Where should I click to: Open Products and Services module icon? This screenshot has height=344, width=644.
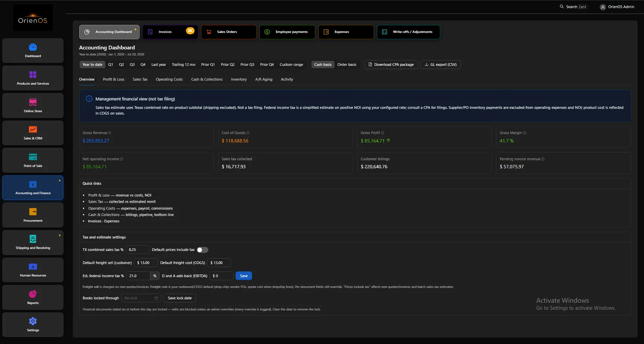[x=33, y=75]
